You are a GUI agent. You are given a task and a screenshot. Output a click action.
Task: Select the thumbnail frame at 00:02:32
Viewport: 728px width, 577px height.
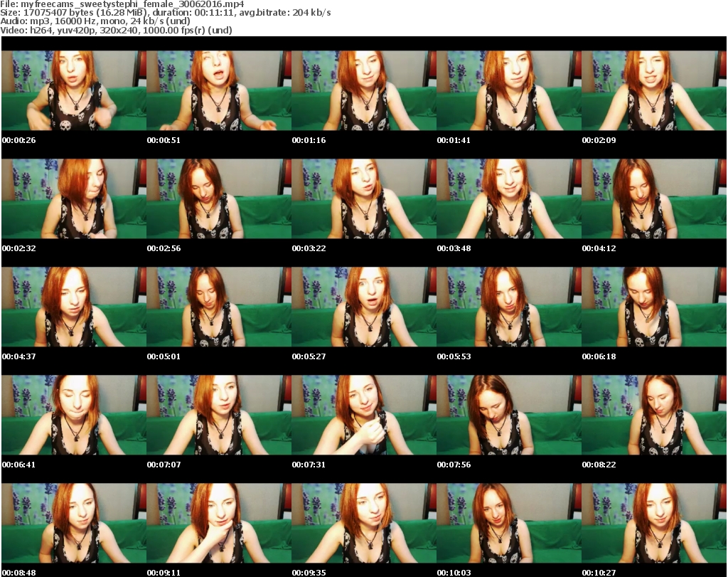pyautogui.click(x=74, y=198)
